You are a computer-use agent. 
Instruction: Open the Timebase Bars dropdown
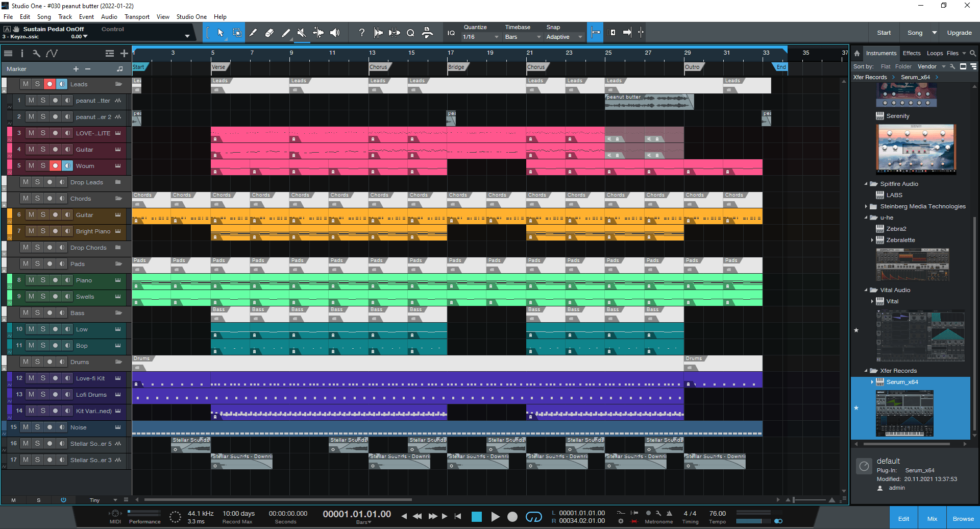coord(523,37)
